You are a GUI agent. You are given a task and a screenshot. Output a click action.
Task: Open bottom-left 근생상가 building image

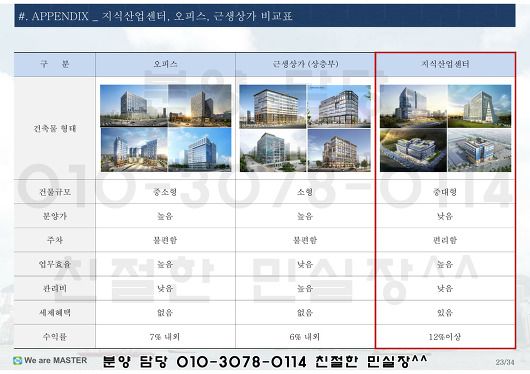coord(273,150)
